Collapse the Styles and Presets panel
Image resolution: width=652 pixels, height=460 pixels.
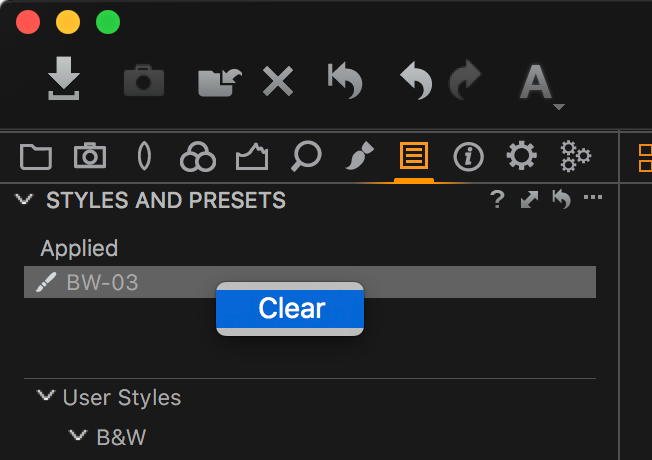[x=24, y=199]
